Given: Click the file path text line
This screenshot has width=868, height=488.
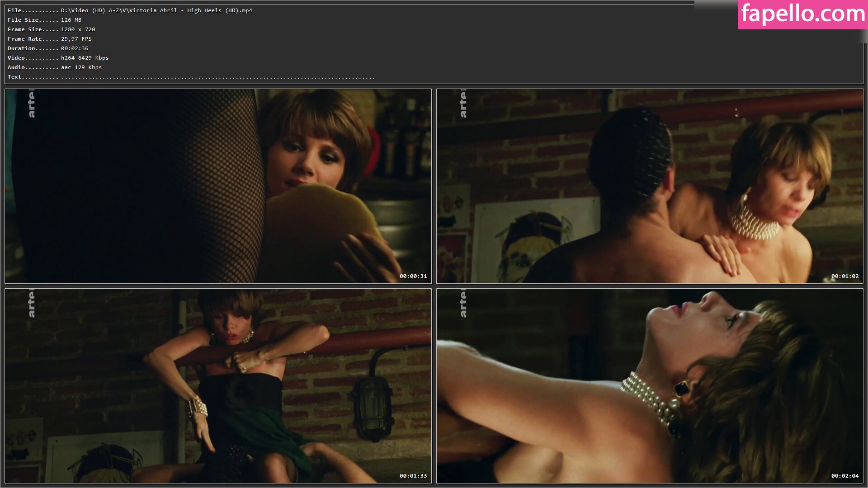Looking at the screenshot, I should (x=156, y=10).
